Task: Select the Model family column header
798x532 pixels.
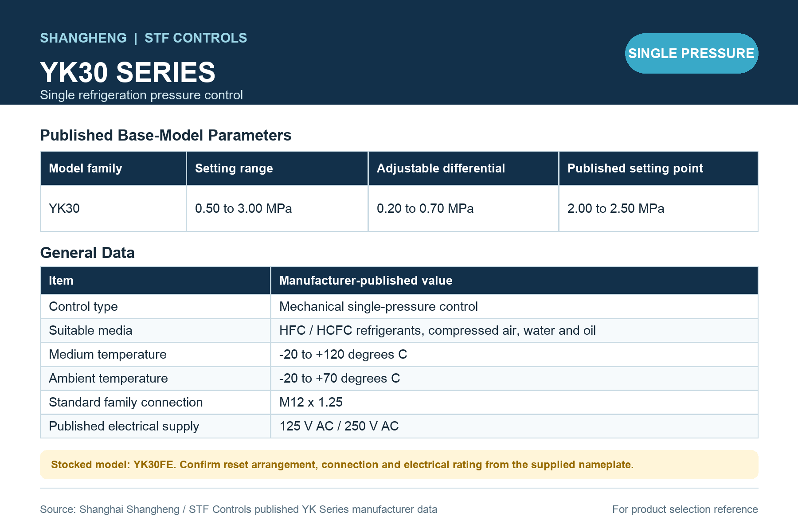Action: pos(113,168)
